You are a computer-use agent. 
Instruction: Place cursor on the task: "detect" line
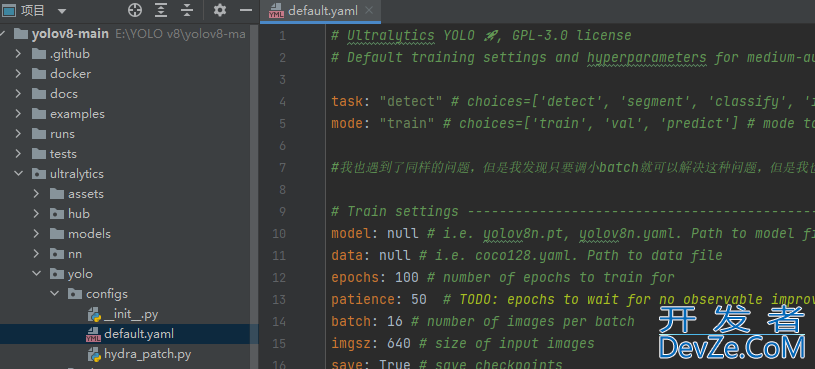tap(573, 101)
